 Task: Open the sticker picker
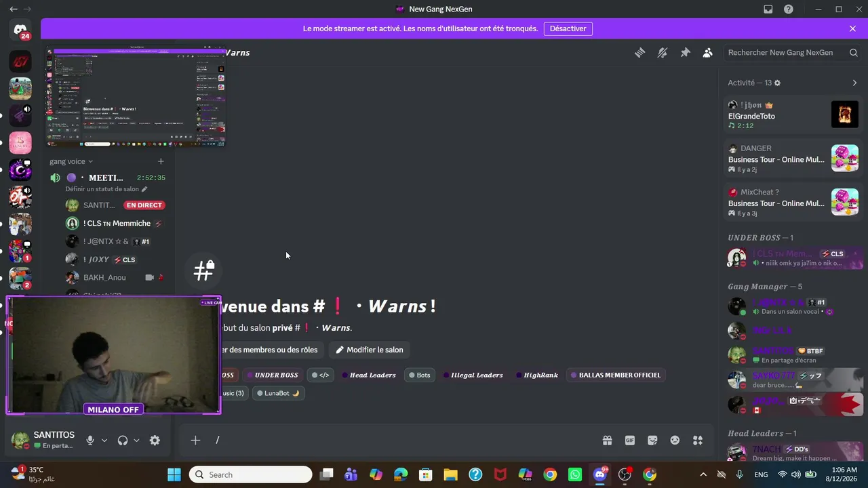click(652, 441)
